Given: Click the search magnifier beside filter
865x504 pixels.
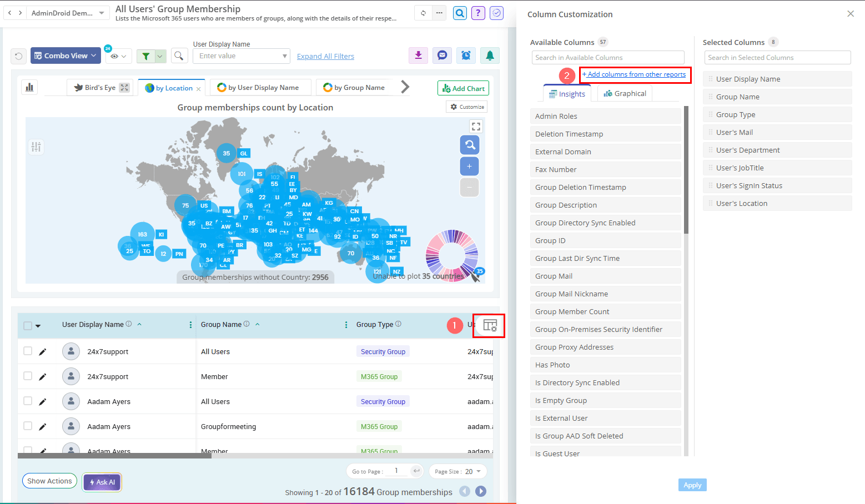Looking at the screenshot, I should click(179, 56).
